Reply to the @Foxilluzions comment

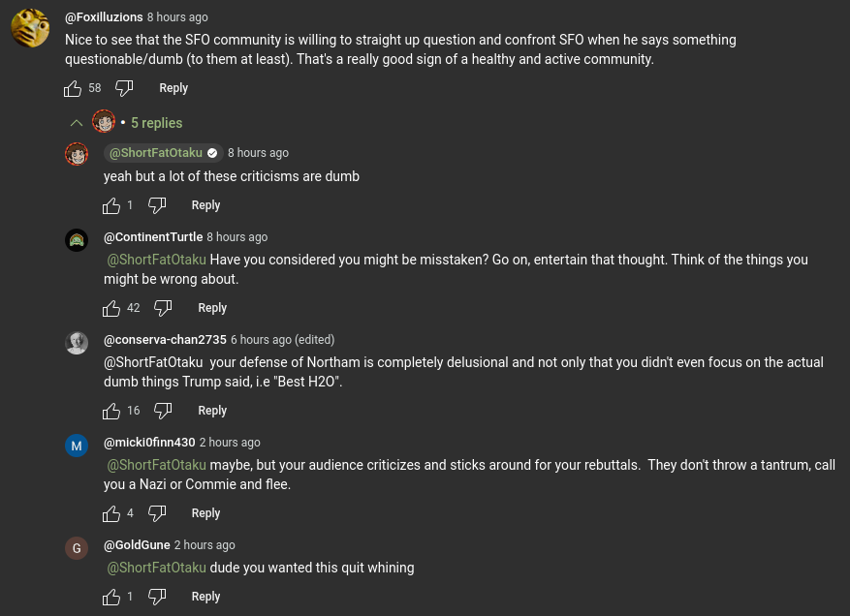click(173, 88)
